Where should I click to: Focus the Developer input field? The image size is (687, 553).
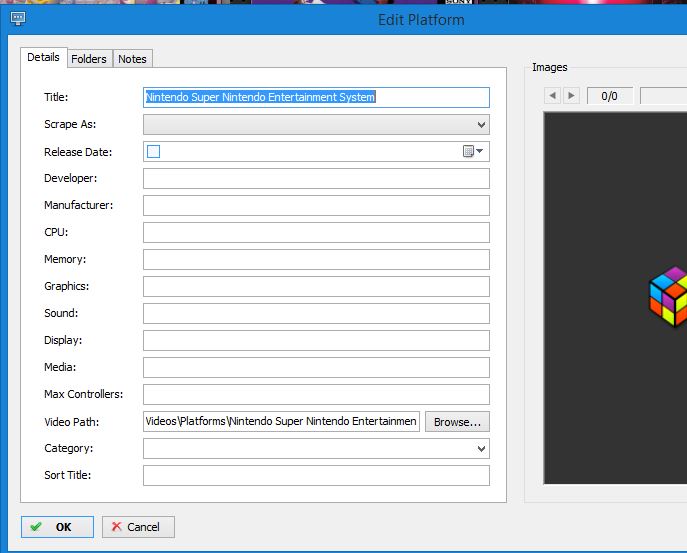tap(316, 178)
